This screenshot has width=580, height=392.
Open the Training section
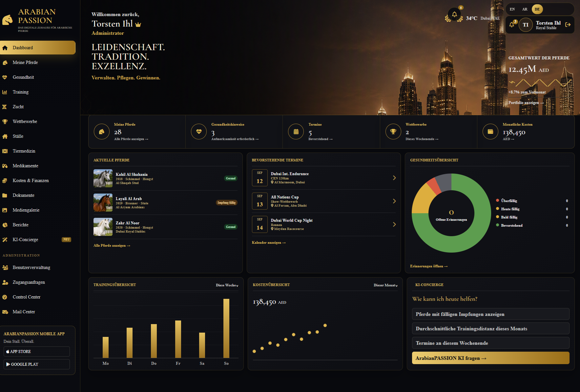pyautogui.click(x=38, y=92)
